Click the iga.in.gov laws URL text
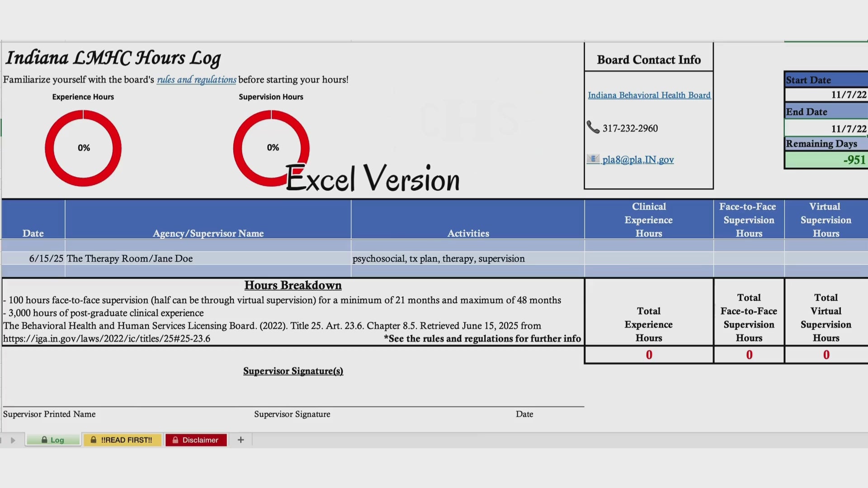 (x=107, y=338)
